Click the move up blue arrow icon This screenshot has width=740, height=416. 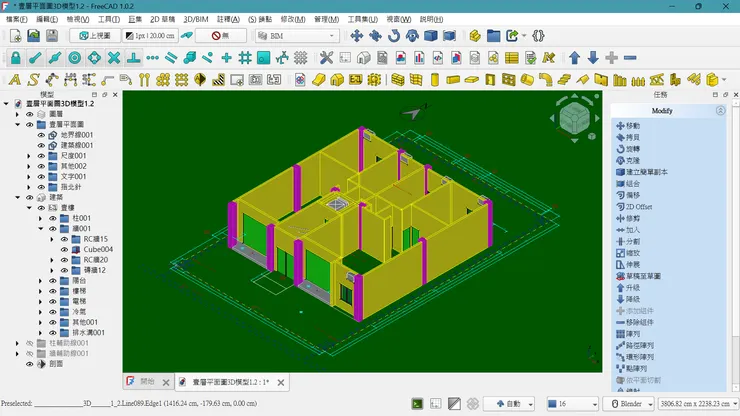click(574, 58)
